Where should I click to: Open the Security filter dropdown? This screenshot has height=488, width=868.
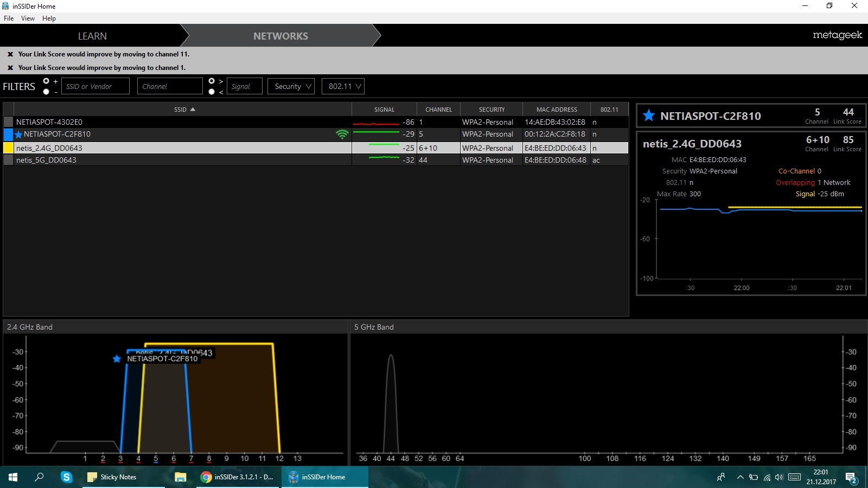[x=291, y=86]
